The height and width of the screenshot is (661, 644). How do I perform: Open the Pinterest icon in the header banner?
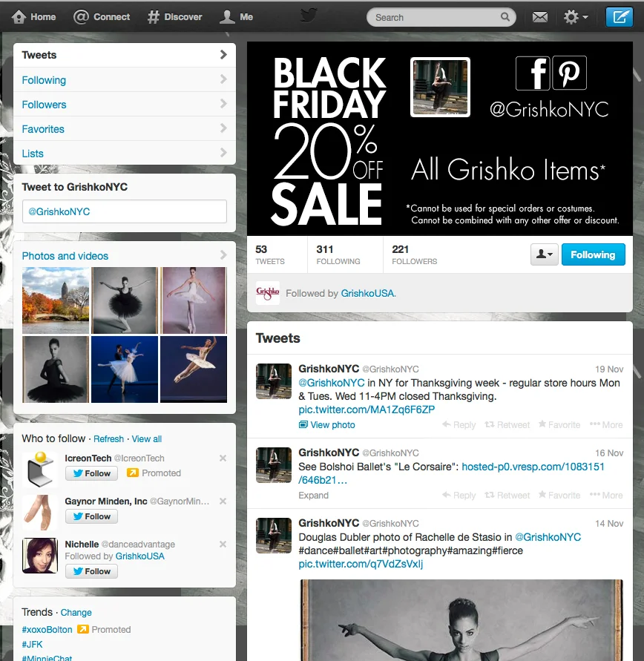[569, 73]
